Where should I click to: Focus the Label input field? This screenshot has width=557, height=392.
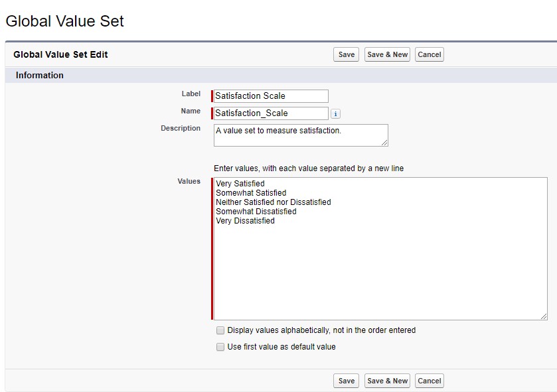[271, 96]
